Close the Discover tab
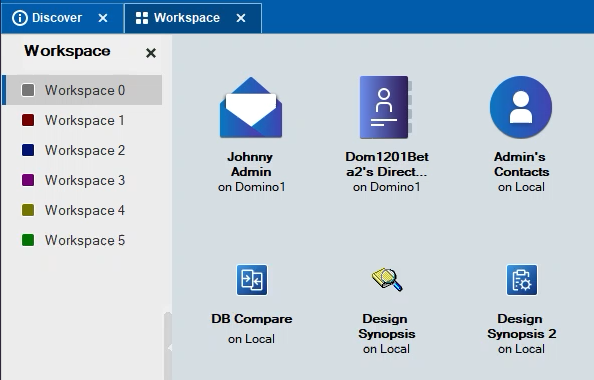 point(103,18)
